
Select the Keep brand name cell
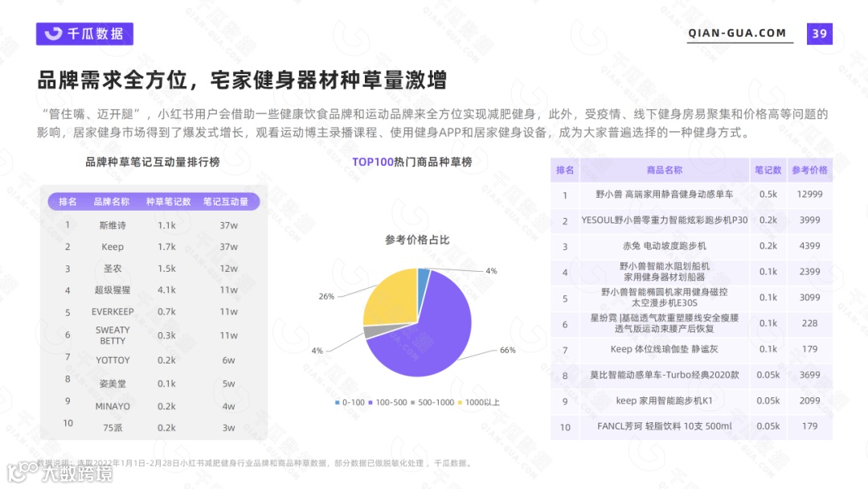point(113,247)
